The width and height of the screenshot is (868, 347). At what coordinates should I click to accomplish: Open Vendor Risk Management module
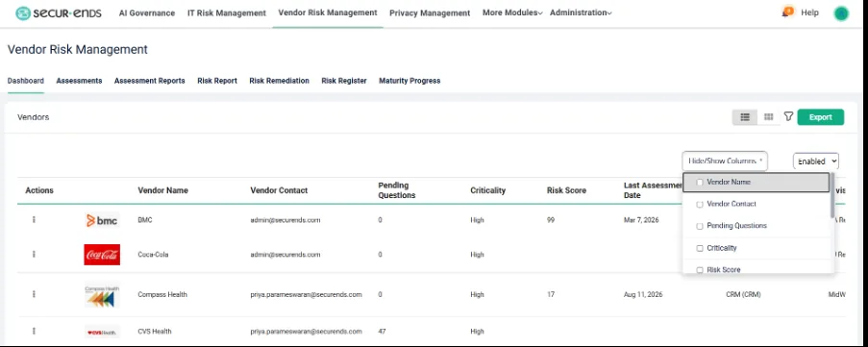pyautogui.click(x=328, y=12)
